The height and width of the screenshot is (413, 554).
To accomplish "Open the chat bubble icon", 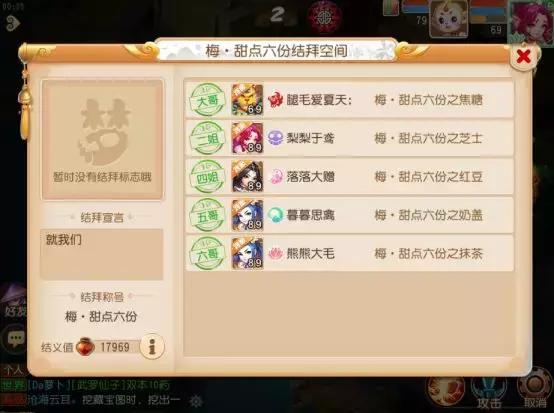I will coord(14,338).
